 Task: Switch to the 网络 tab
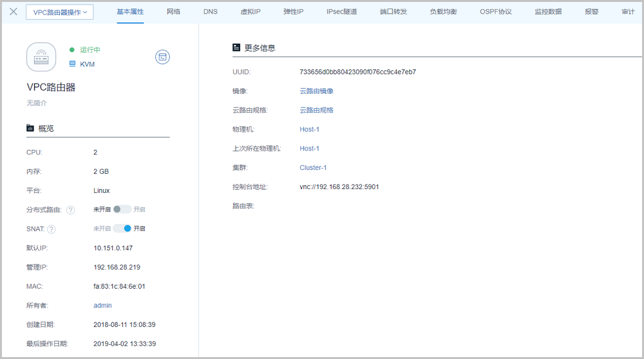pyautogui.click(x=173, y=12)
